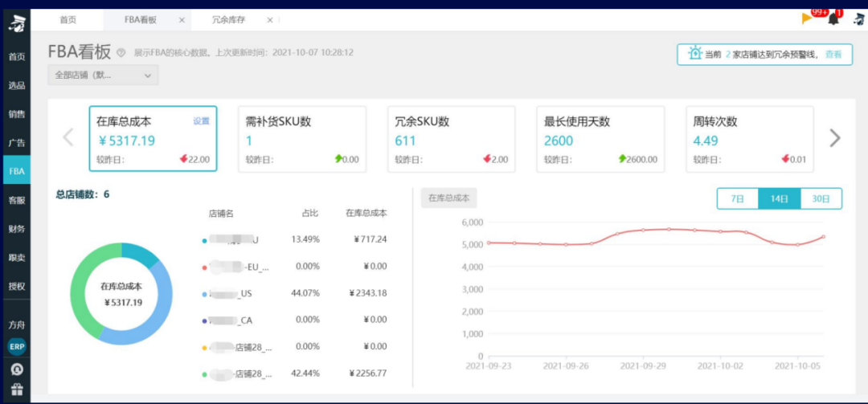868x404 pixels.
Task: Click the app logo at top-left
Action: pos(16,24)
